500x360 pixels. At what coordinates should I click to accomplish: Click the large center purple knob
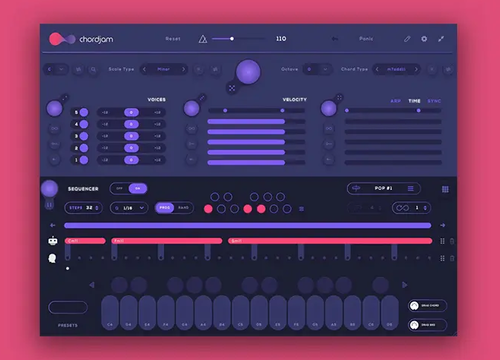click(248, 72)
